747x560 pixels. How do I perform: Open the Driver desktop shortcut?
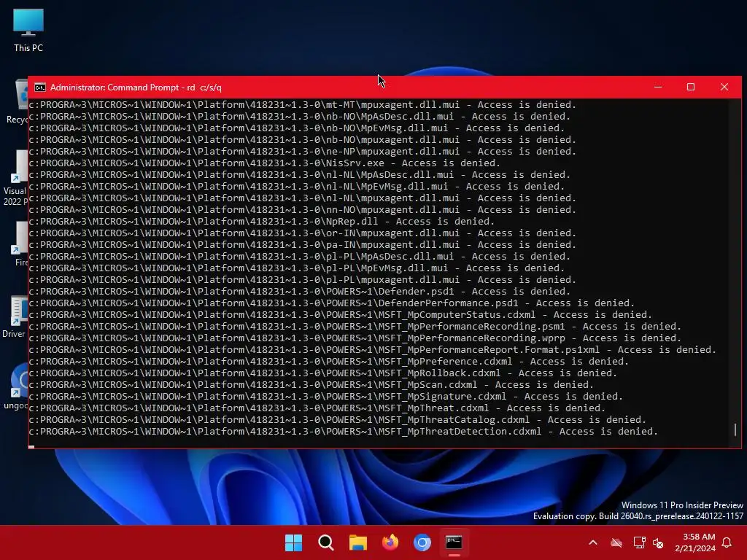(15, 316)
